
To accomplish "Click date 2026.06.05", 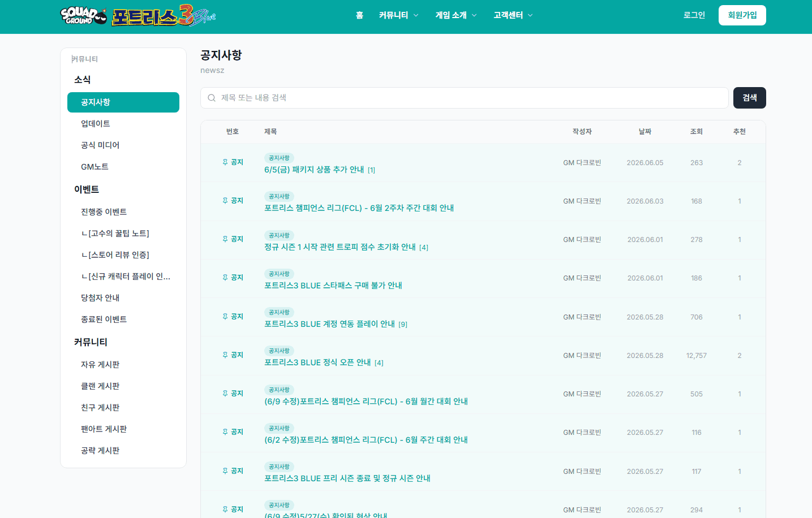I will [645, 163].
